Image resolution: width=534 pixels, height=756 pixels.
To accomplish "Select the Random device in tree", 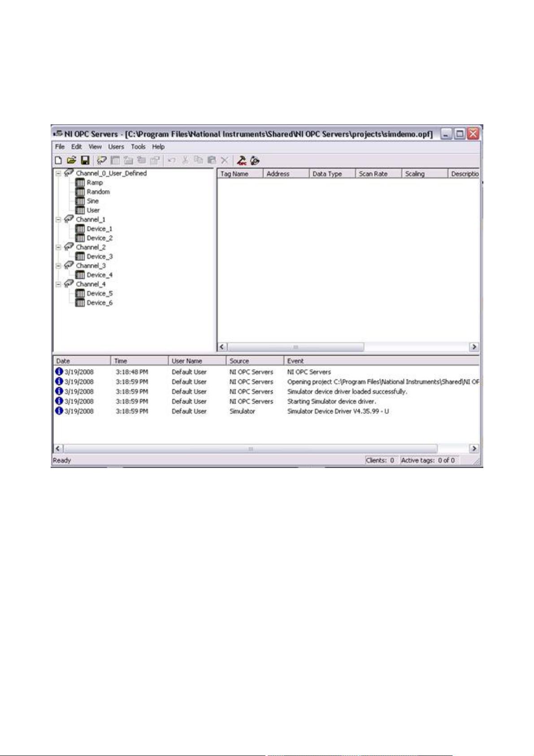I will click(98, 192).
